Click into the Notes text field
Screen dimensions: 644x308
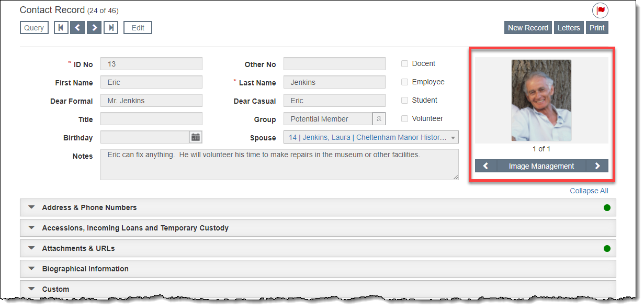point(279,164)
